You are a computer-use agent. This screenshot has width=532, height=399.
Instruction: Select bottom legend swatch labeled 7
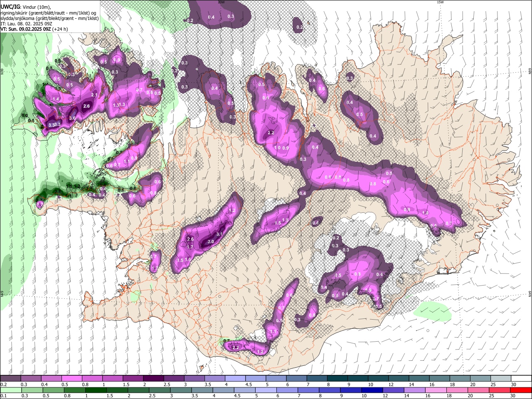(308, 390)
